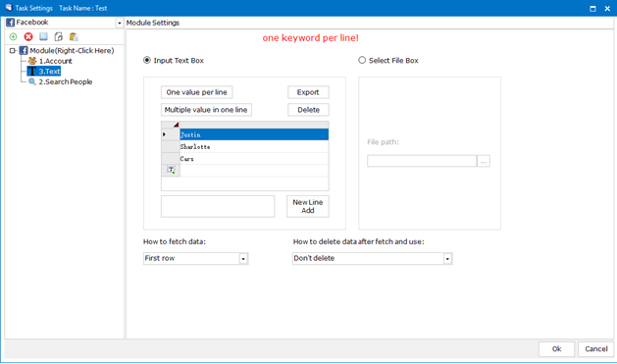617x364 pixels.
Task: Open the Facebook platform dropdown
Action: click(x=120, y=23)
